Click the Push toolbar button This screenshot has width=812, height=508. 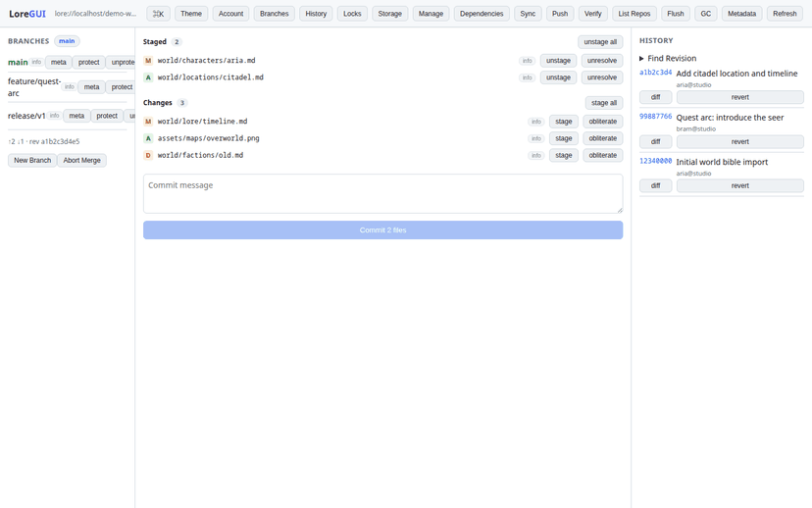tap(560, 14)
